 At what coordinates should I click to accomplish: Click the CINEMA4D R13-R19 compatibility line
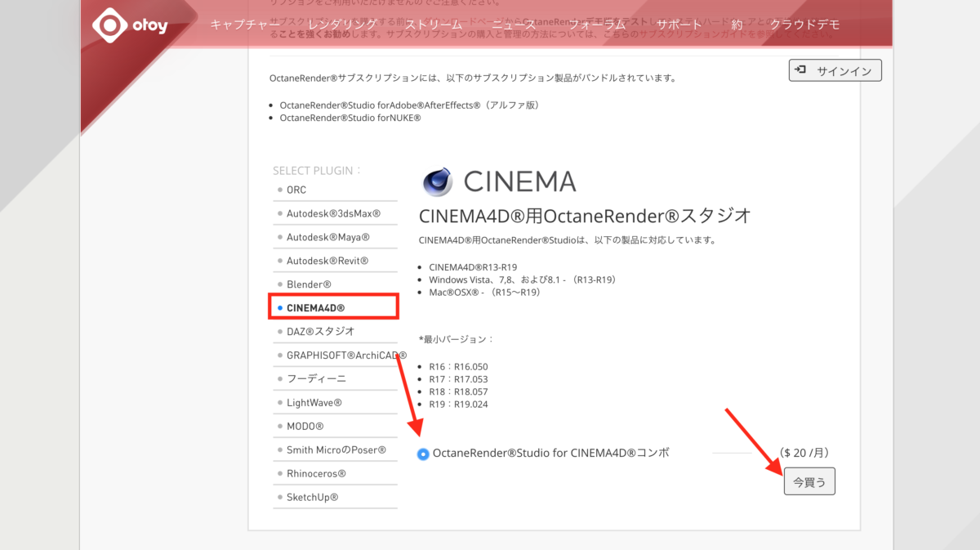pyautogui.click(x=473, y=267)
